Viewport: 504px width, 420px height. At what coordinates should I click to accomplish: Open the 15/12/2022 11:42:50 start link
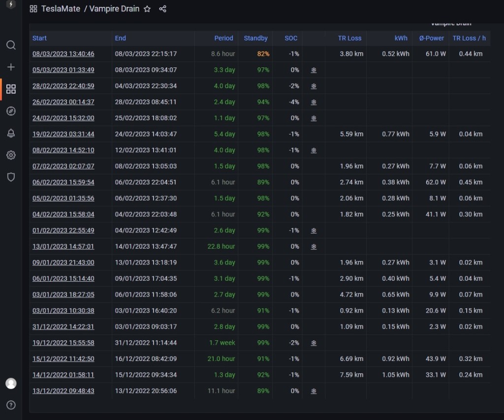point(63,359)
